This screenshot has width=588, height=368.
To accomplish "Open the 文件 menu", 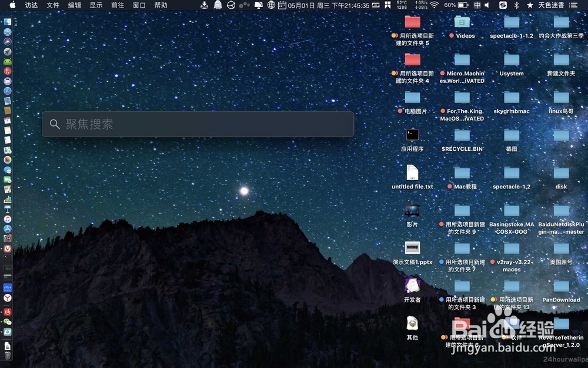I will [53, 5].
